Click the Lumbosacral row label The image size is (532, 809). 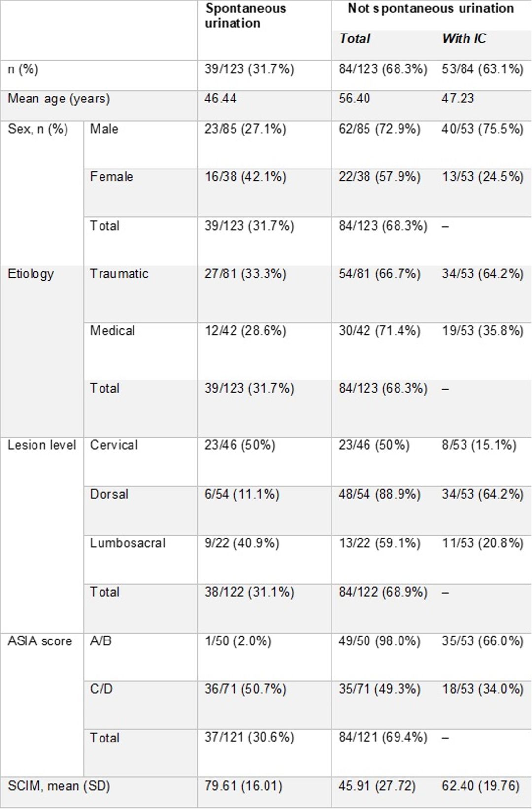coord(128,543)
